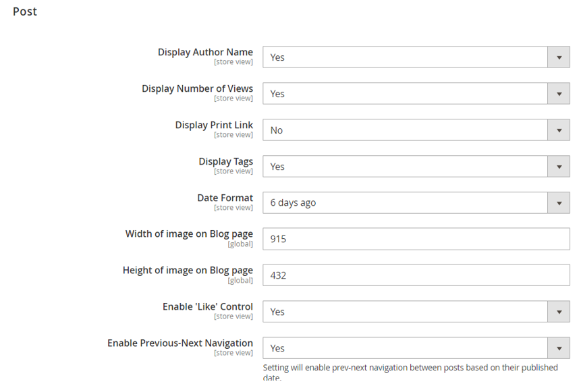Click the Date Format arrow button
The height and width of the screenshot is (392, 581).
pyautogui.click(x=559, y=202)
